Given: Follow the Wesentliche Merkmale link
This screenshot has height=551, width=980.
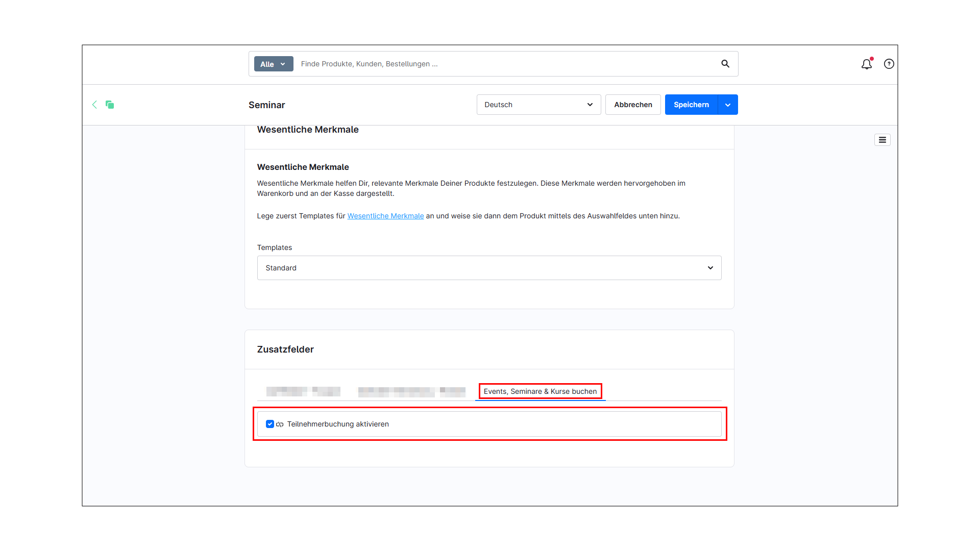Looking at the screenshot, I should (385, 216).
